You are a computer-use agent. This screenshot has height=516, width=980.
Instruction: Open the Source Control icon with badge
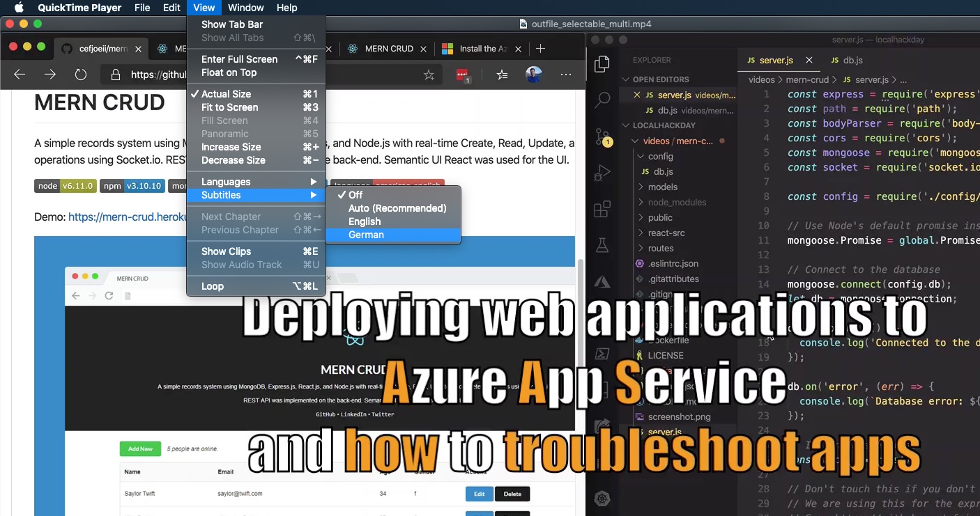602,136
